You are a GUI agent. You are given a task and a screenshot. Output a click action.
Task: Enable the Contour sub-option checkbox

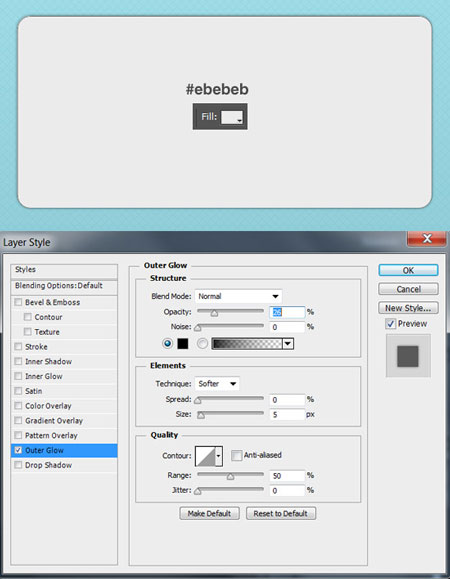coord(28,317)
